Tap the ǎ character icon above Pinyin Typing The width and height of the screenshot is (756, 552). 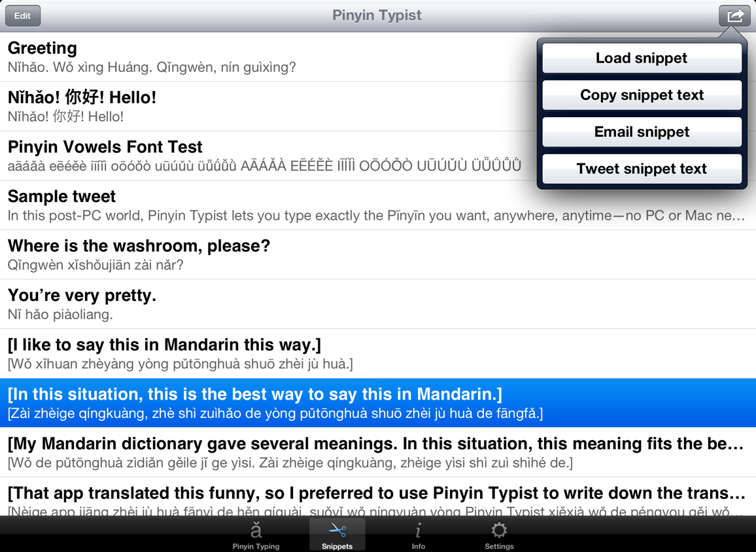click(256, 531)
